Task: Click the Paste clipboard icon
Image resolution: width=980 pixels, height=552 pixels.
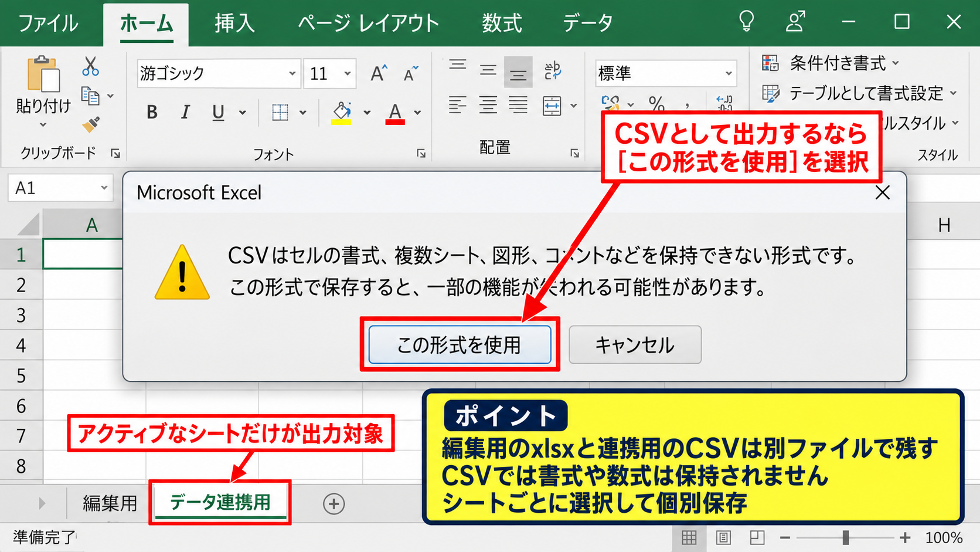Action: tap(43, 74)
